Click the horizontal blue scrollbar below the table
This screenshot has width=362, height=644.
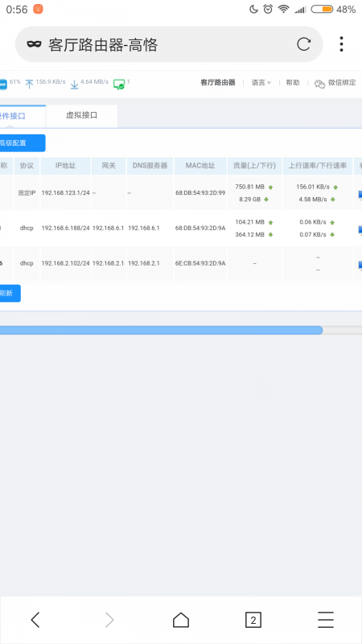click(161, 330)
